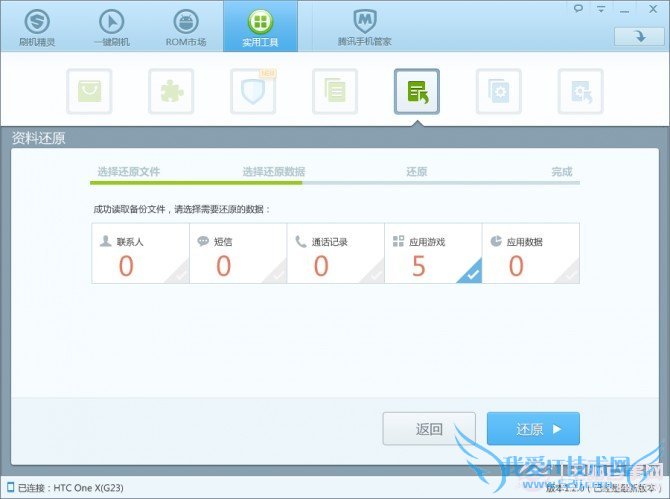
Task: Click the 还原 step label in progress bar
Action: pos(417,172)
